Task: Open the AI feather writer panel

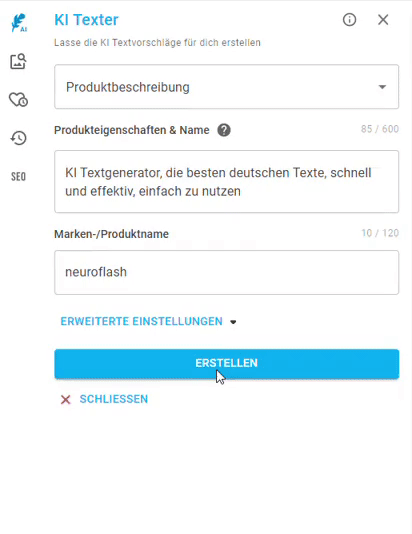Action: (19, 23)
